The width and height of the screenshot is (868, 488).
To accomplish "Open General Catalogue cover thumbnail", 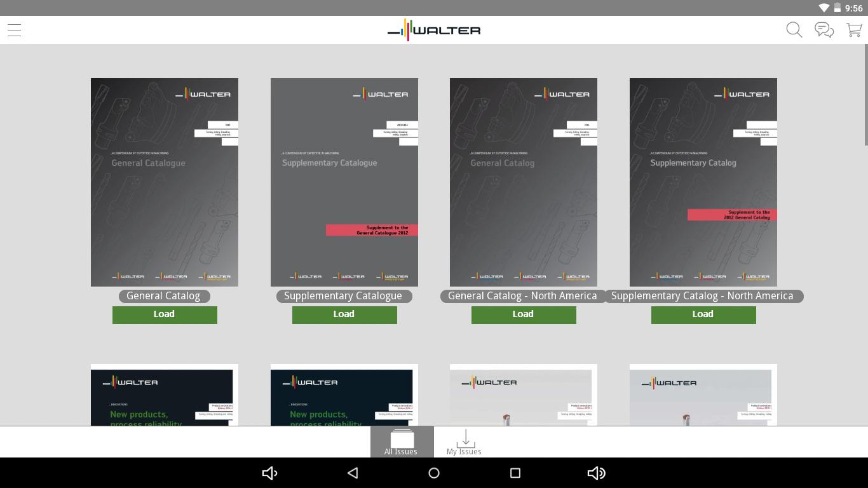I will click(x=165, y=182).
